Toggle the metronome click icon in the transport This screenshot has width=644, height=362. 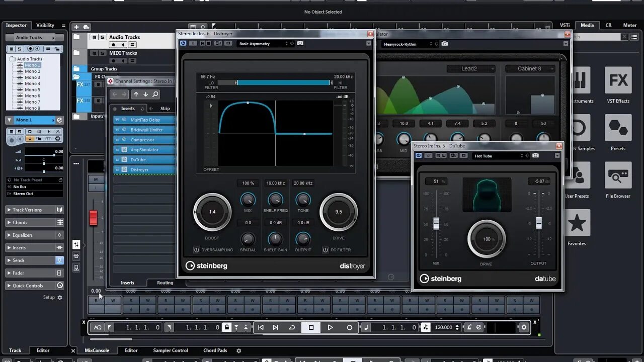[x=469, y=327]
